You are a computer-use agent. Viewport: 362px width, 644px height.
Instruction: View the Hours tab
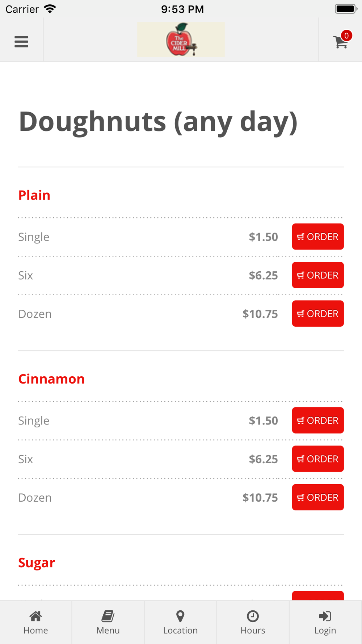tap(253, 622)
